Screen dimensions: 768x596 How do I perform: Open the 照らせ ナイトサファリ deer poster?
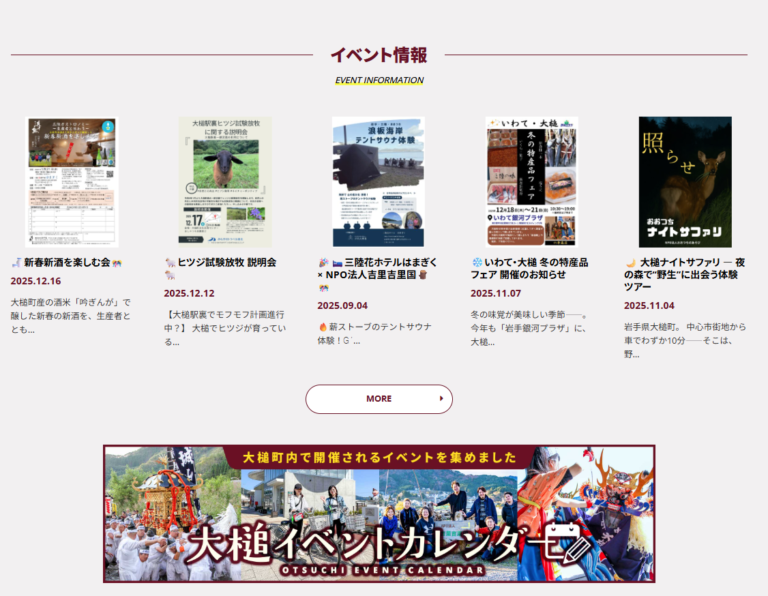[685, 181]
